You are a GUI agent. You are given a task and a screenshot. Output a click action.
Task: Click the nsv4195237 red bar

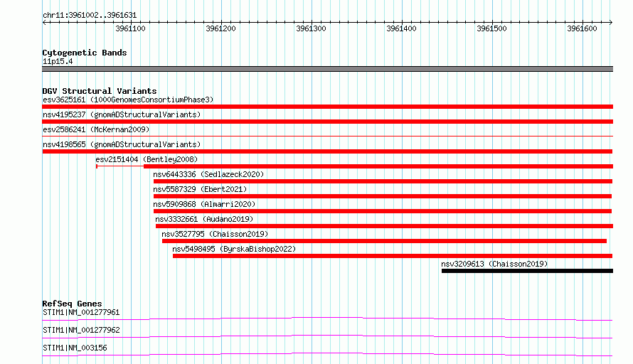click(x=327, y=122)
